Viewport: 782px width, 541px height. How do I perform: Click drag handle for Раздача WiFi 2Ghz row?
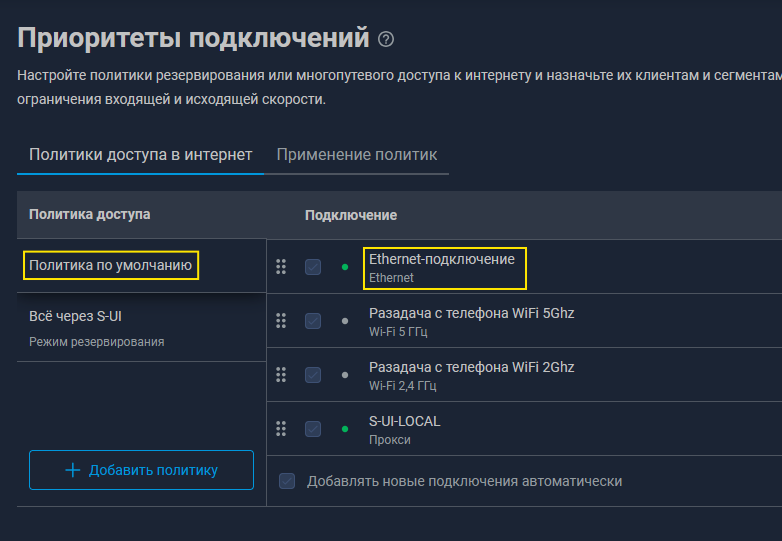coord(281,375)
